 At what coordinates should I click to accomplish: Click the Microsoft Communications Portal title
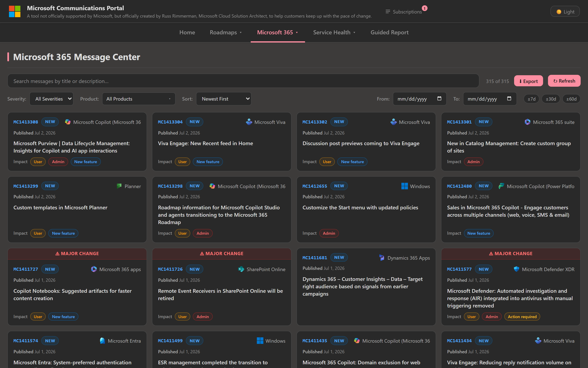click(x=75, y=8)
